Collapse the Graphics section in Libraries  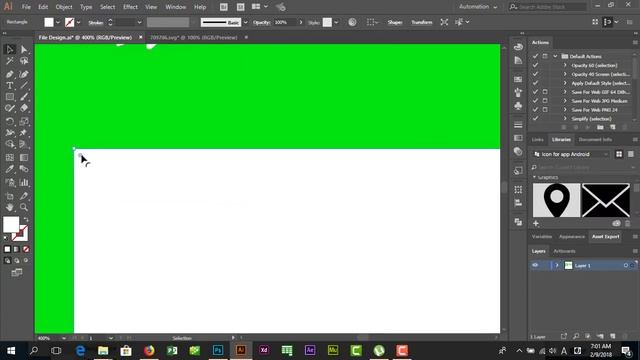534,177
